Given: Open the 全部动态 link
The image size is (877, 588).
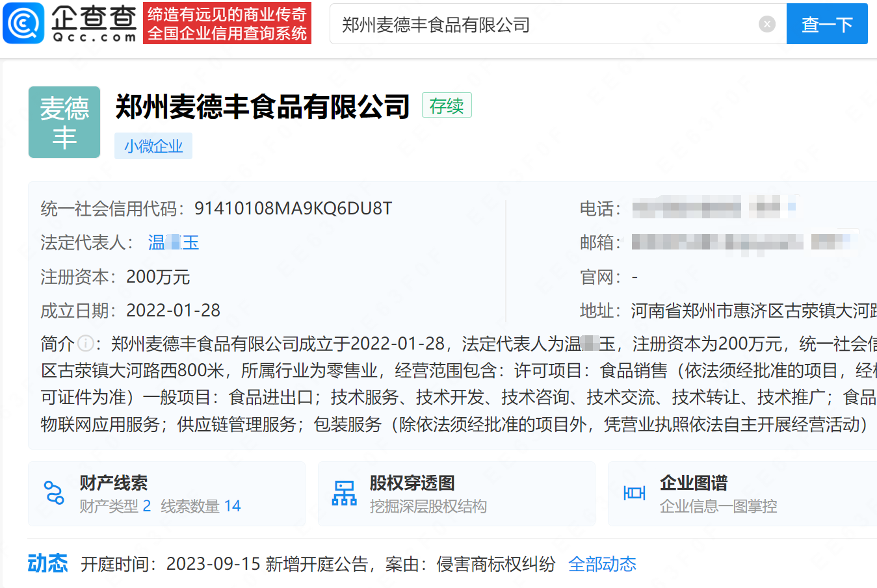Looking at the screenshot, I should pyautogui.click(x=602, y=564).
